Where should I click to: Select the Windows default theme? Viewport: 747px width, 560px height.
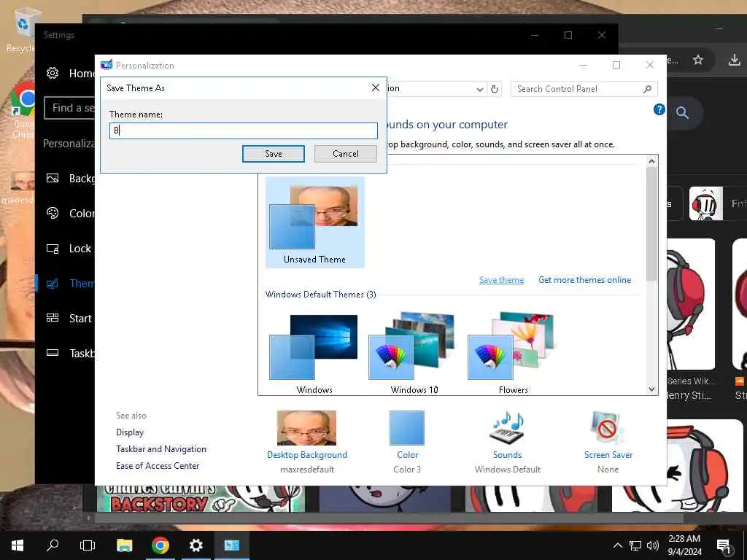(x=314, y=353)
